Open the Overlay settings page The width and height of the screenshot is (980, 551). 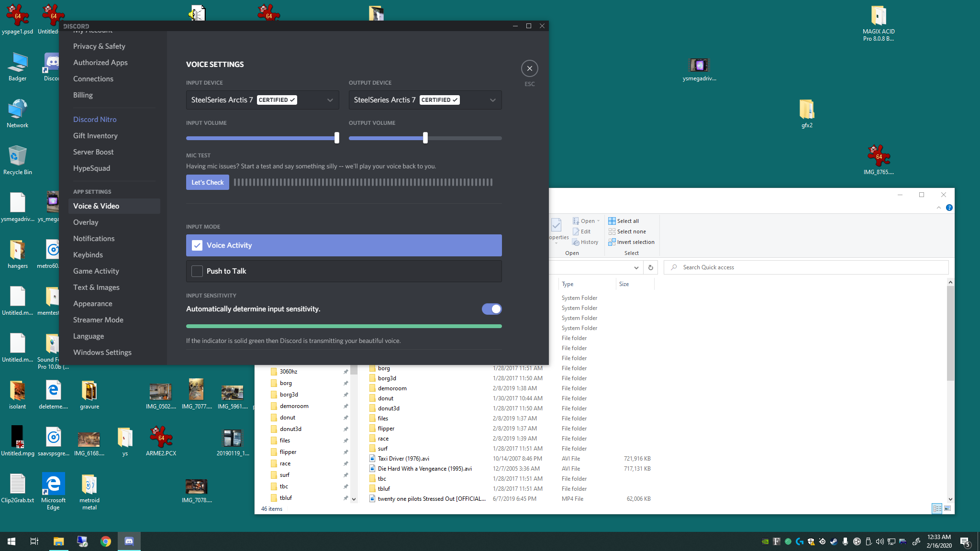[86, 222]
